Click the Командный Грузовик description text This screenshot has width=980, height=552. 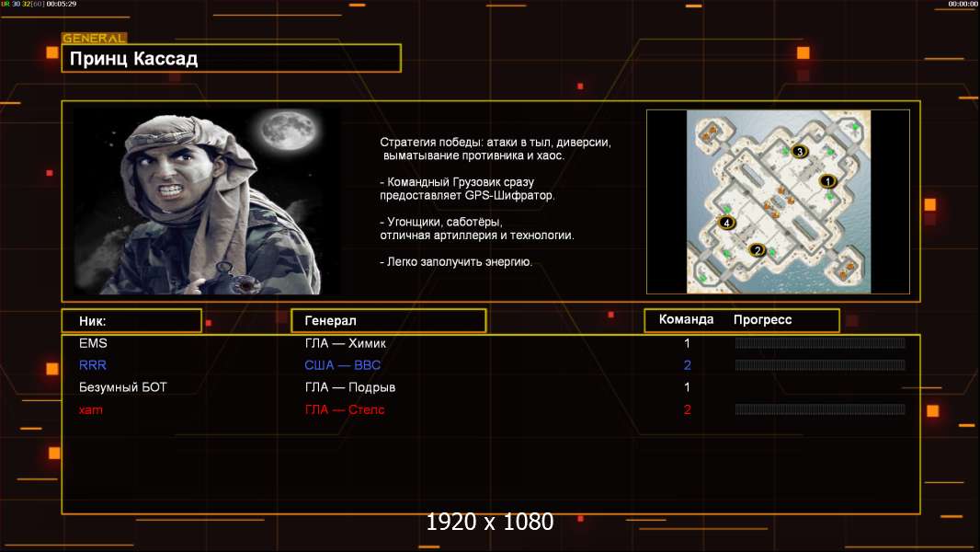[467, 189]
